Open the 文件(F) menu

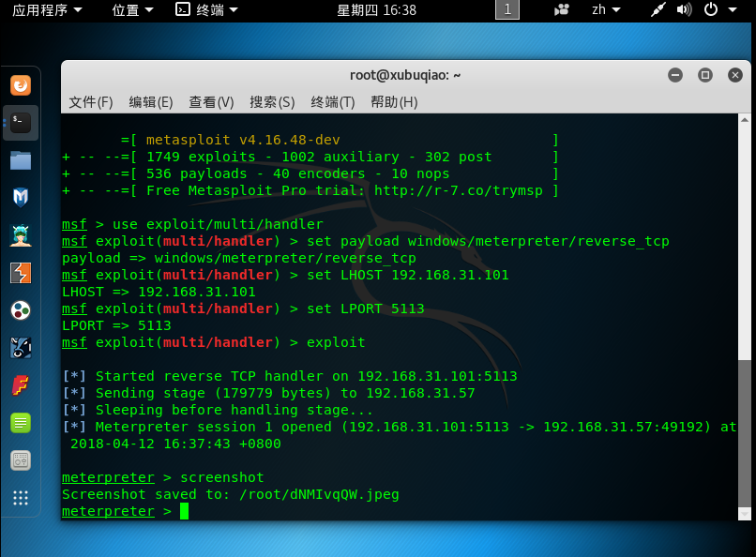tap(91, 102)
